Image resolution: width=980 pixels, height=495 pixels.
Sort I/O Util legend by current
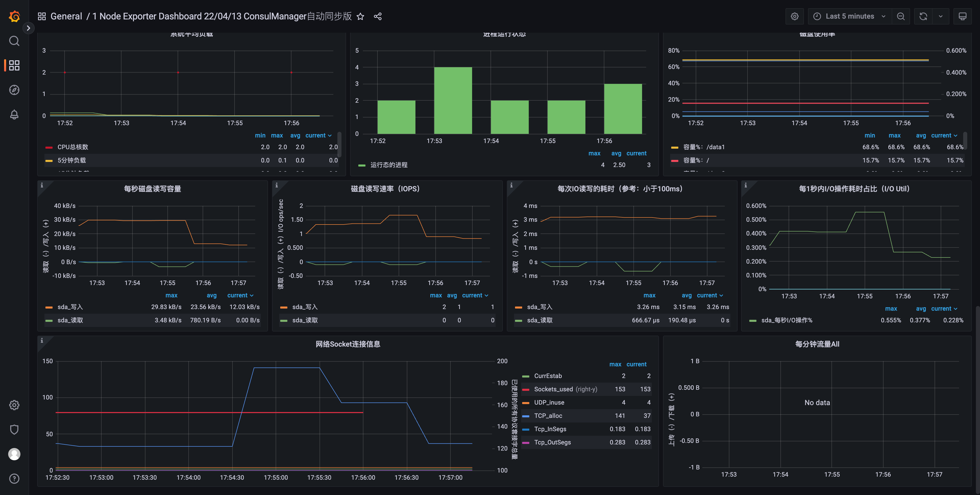click(944, 309)
